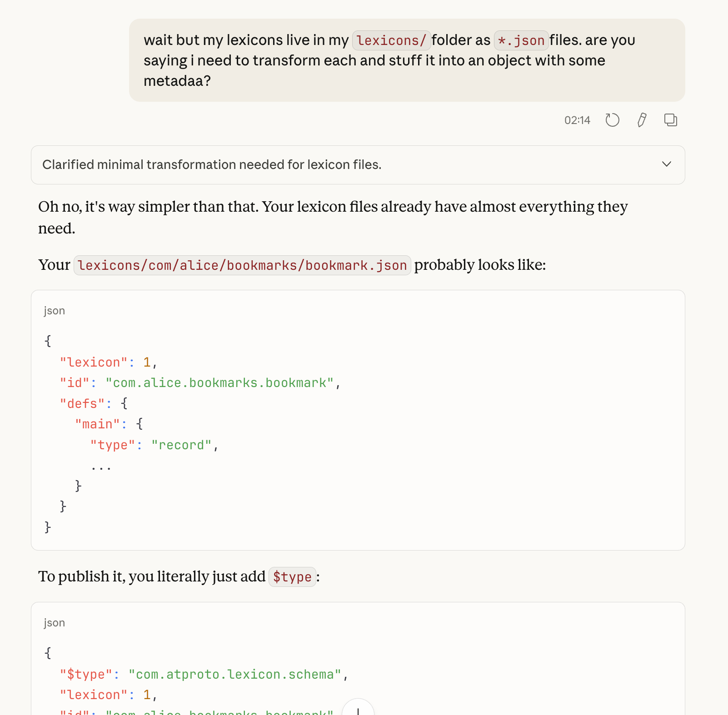Expand the thinking summary chevron
The height and width of the screenshot is (715, 728).
pyautogui.click(x=666, y=164)
